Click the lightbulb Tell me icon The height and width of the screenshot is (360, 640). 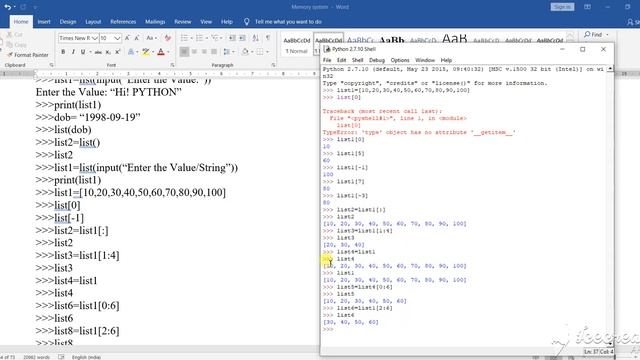pos(247,22)
